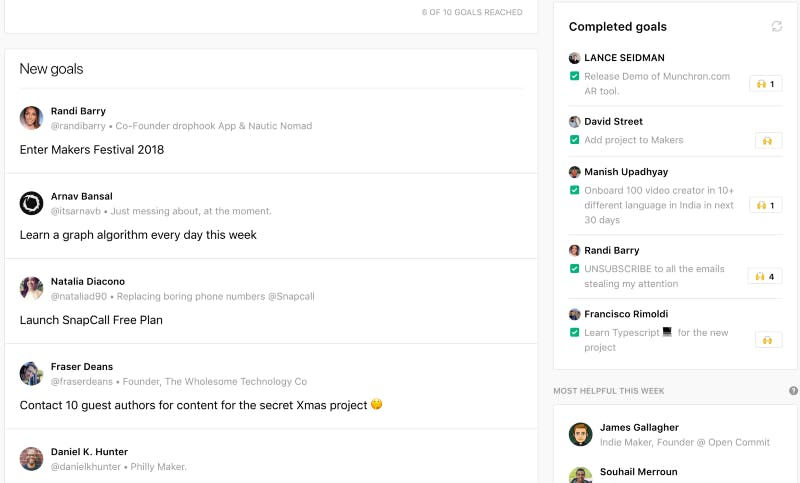Open help icon beside Most Helpful This Week
Screen dimensions: 800x483
793,391
